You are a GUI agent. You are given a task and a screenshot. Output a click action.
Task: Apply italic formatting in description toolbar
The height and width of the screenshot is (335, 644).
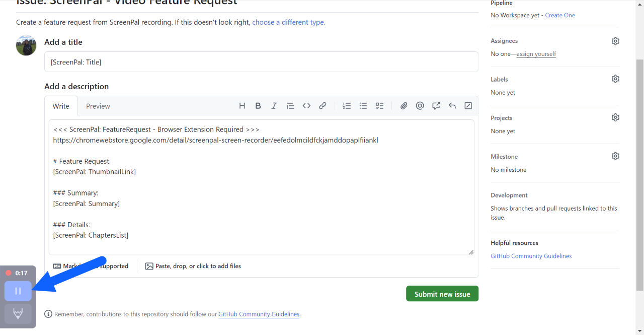coord(274,106)
